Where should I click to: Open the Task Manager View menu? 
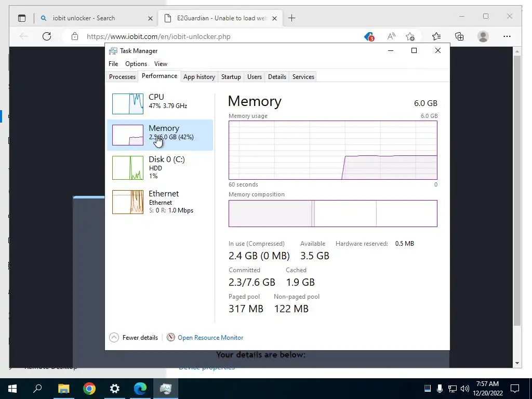pos(161,64)
